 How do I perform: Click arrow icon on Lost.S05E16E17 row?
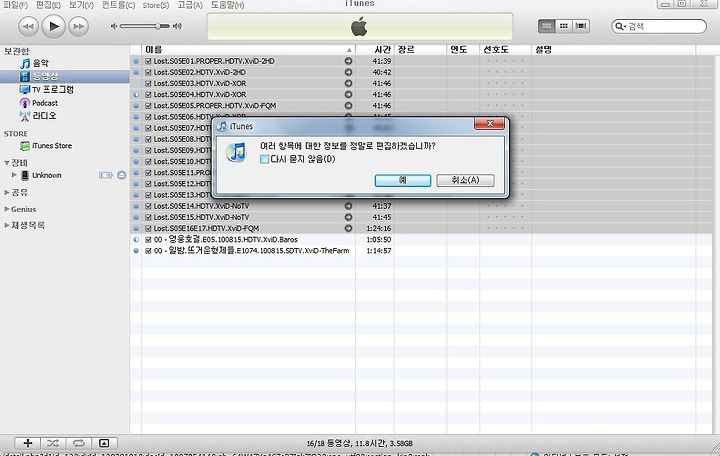point(349,228)
